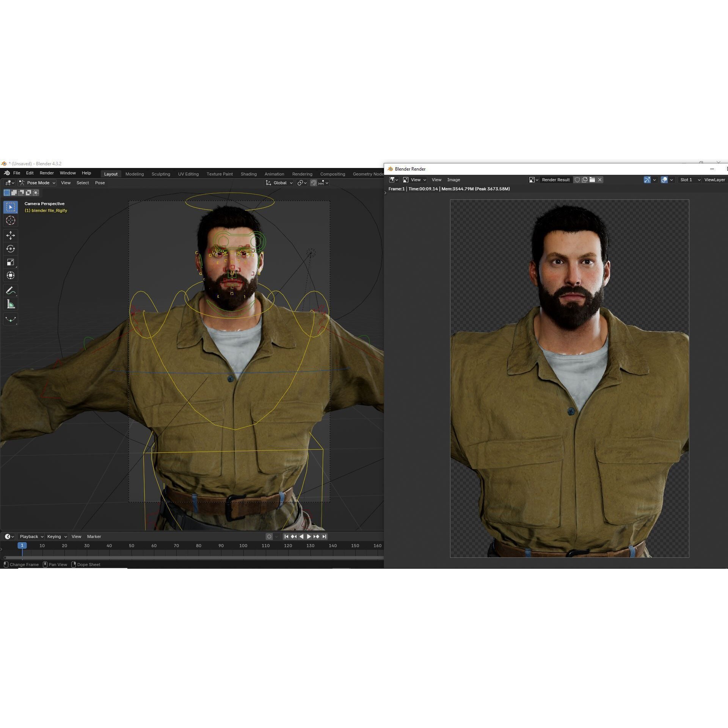Select the Transform tool
Screen dimensions: 728x728
[11, 275]
